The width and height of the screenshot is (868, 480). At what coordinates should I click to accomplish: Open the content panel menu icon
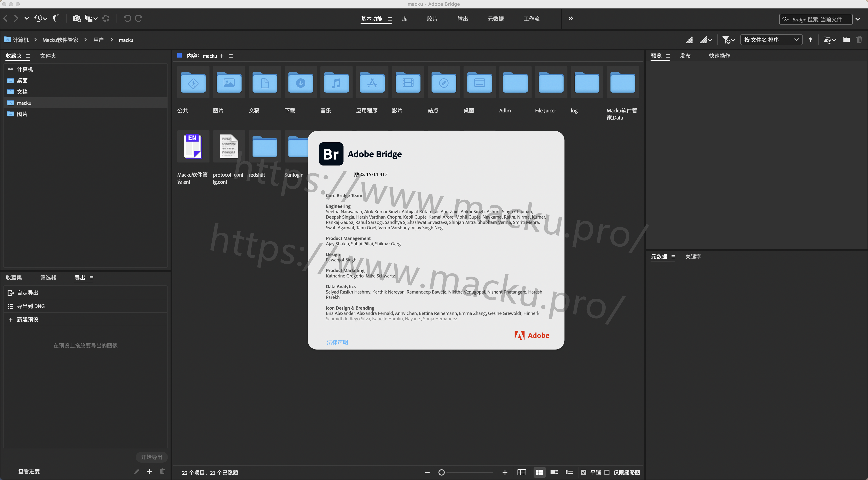[x=231, y=56]
